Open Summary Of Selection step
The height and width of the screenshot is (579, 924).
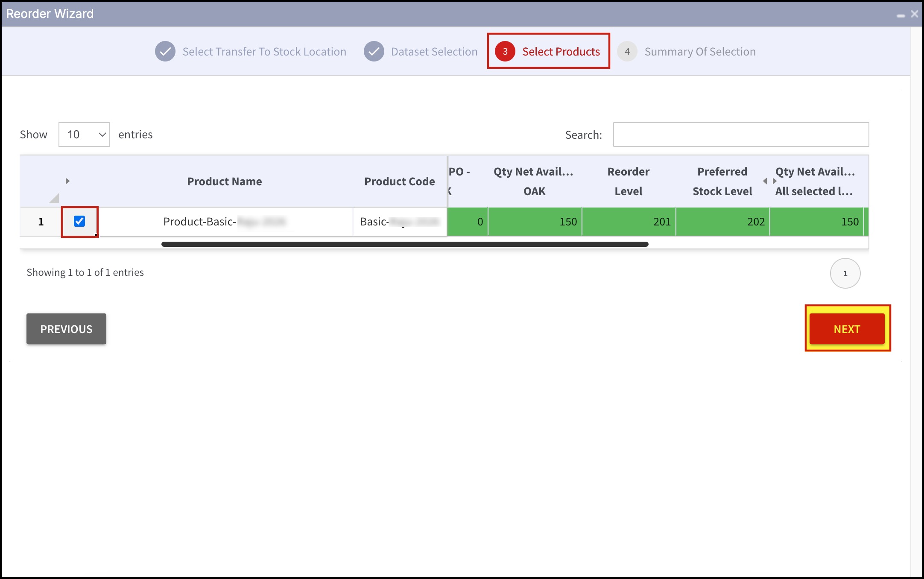tap(700, 52)
